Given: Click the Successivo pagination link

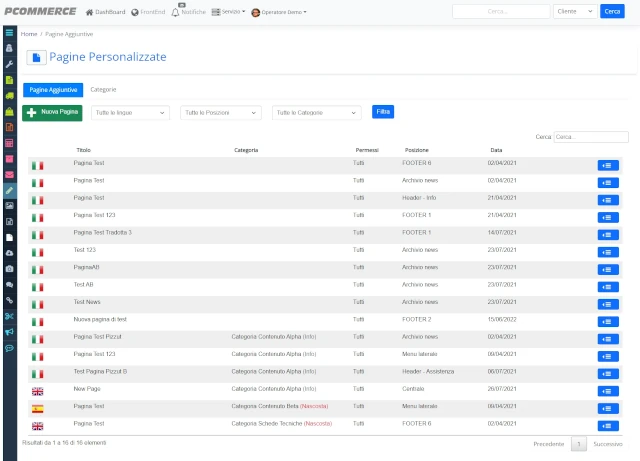Looking at the screenshot, I should tap(608, 444).
